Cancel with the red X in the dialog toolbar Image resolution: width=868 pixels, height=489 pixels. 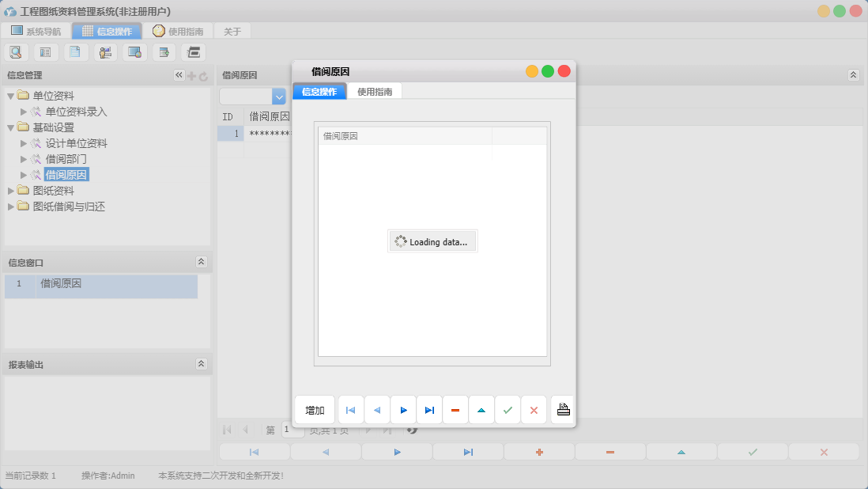[534, 410]
